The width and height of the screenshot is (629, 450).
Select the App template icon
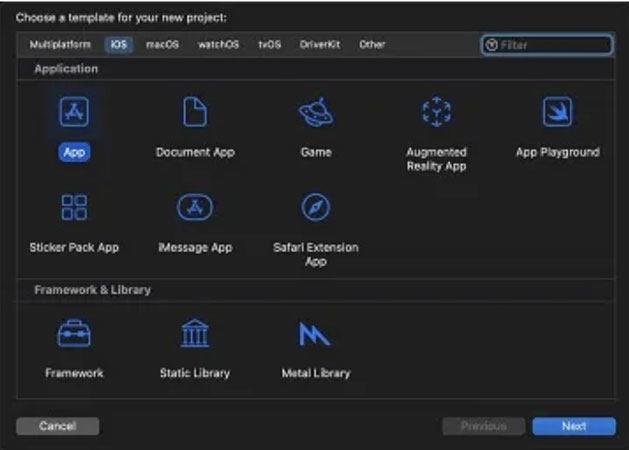click(x=74, y=113)
